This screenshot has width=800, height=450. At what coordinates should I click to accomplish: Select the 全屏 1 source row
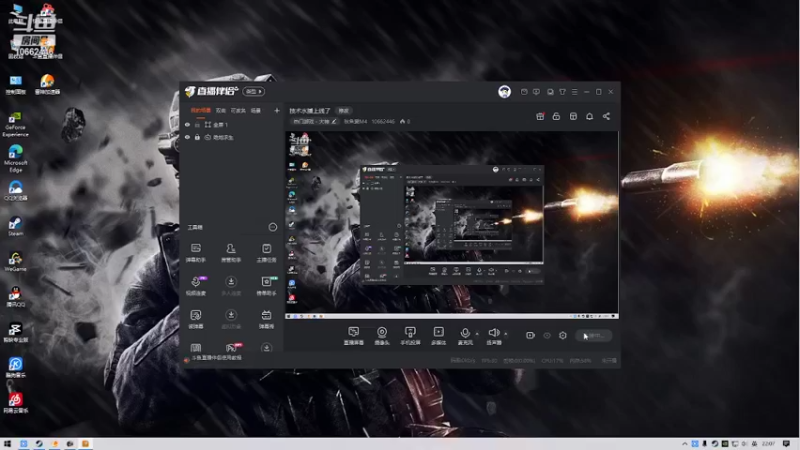tap(232, 125)
